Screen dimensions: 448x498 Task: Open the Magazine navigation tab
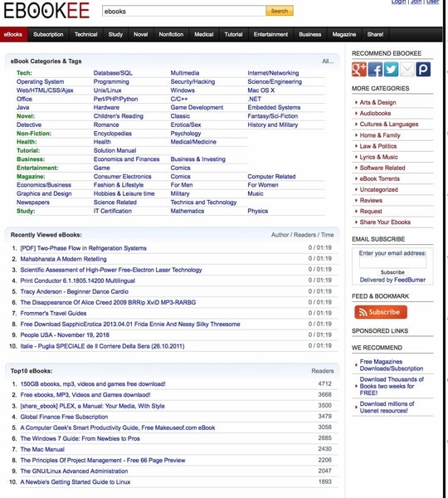click(x=344, y=34)
